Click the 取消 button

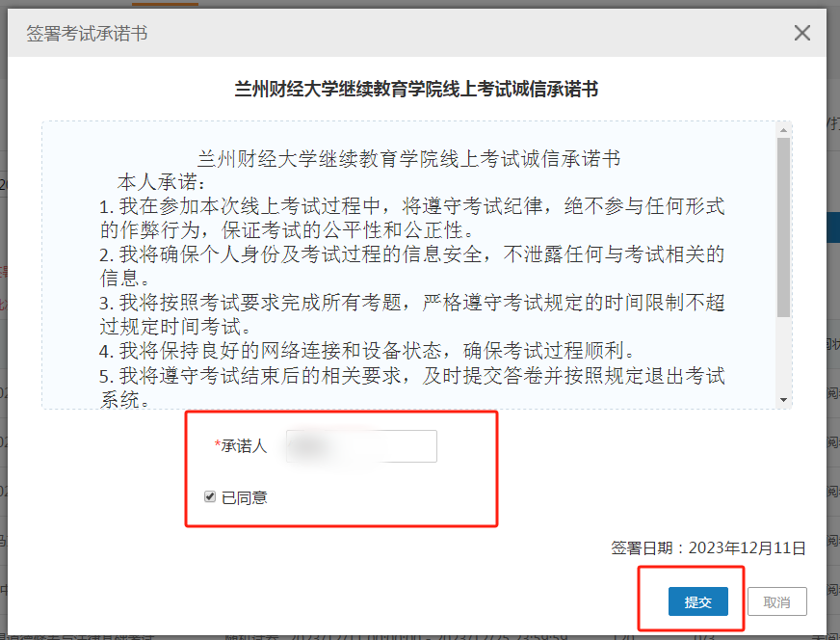point(776,601)
